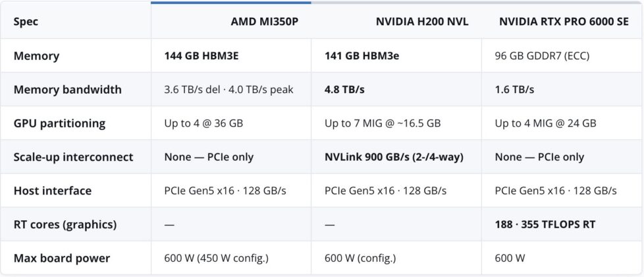Click the 4.8 TB/s bandwidth cell
Viewport: 644px width, 277px height.
(344, 89)
